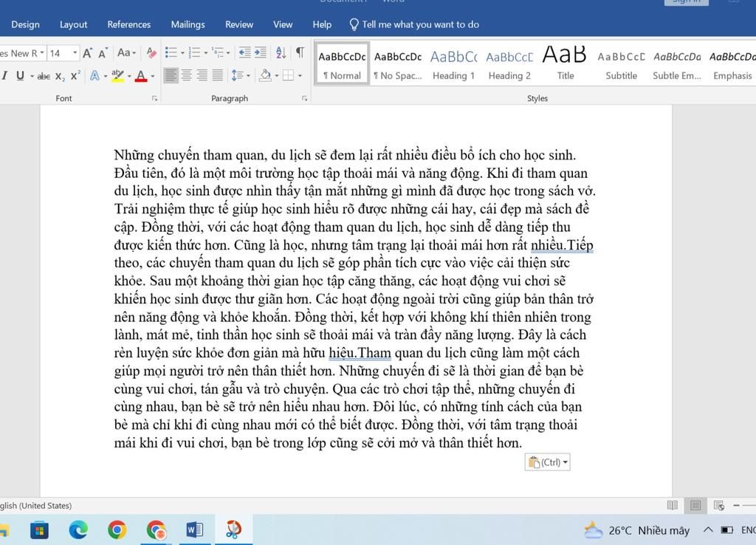Image resolution: width=756 pixels, height=545 pixels.
Task: Open Paragraph settings dialog launcher
Action: 305,98
